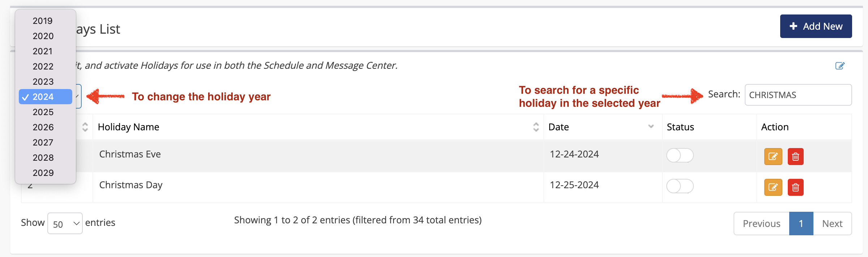Click the edit description icon near top right
The image size is (868, 257).
840,66
